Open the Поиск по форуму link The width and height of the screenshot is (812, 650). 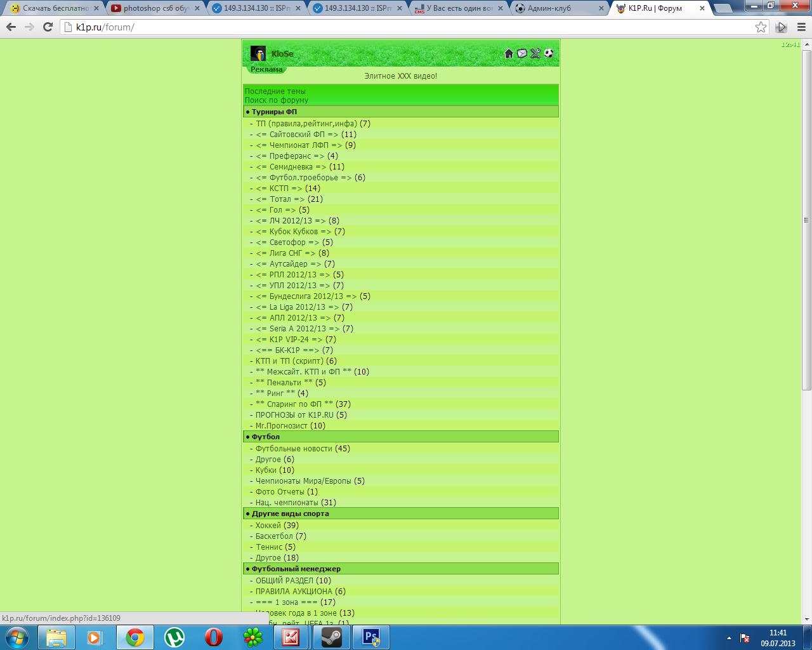click(277, 100)
